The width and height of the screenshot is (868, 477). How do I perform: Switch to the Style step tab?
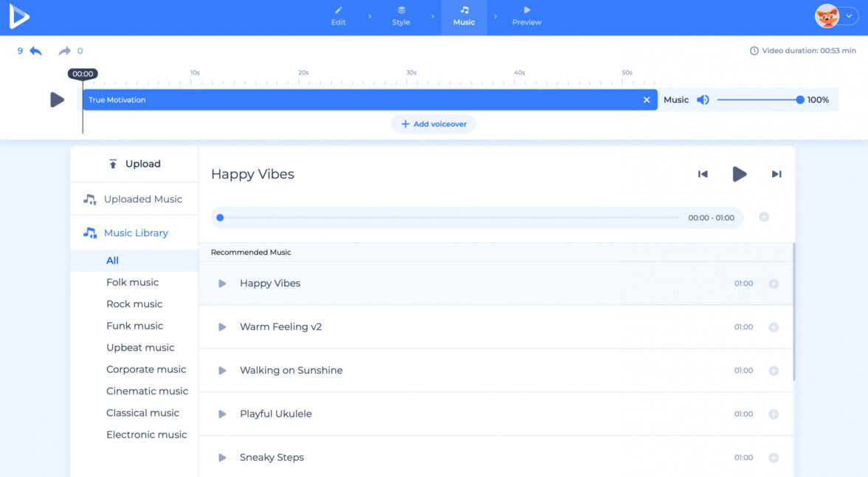tap(401, 16)
